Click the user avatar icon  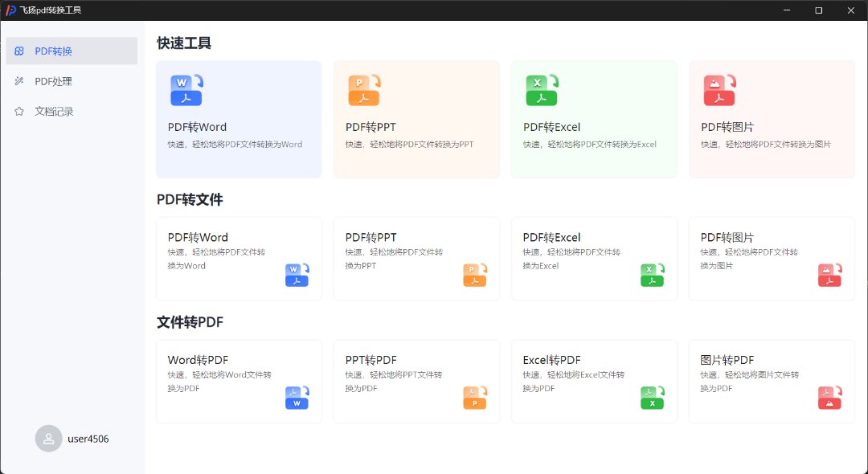pyautogui.click(x=49, y=439)
